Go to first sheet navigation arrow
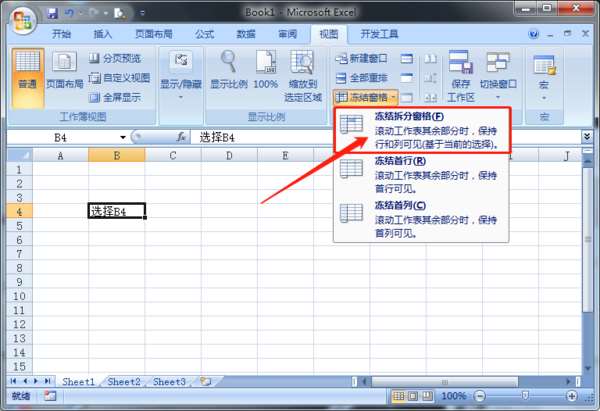This screenshot has width=600, height=411. pos(13,381)
